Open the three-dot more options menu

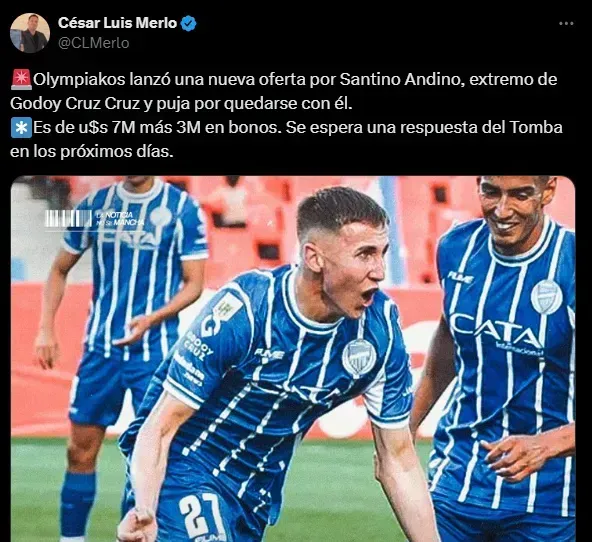[566, 23]
